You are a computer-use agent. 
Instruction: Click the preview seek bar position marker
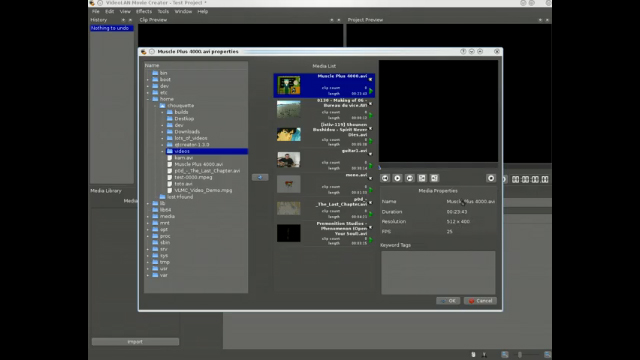tap(379, 167)
